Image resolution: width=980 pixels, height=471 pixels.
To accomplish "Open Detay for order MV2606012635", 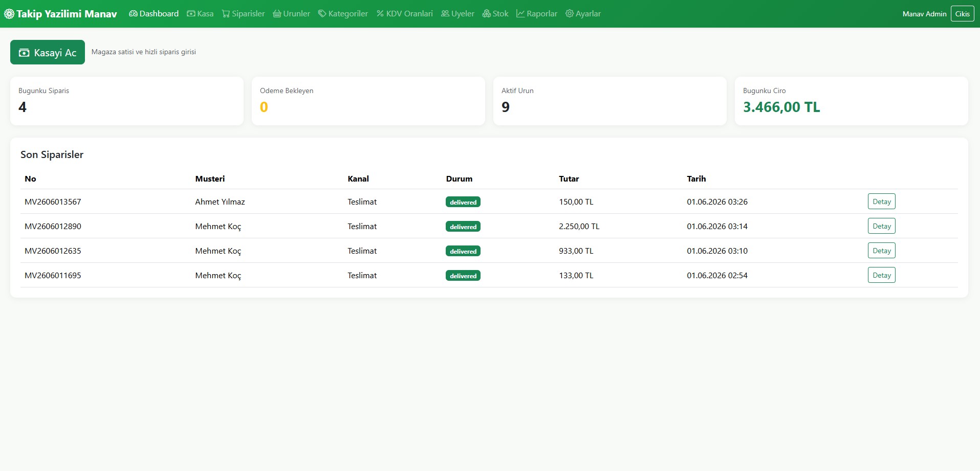I will click(881, 251).
